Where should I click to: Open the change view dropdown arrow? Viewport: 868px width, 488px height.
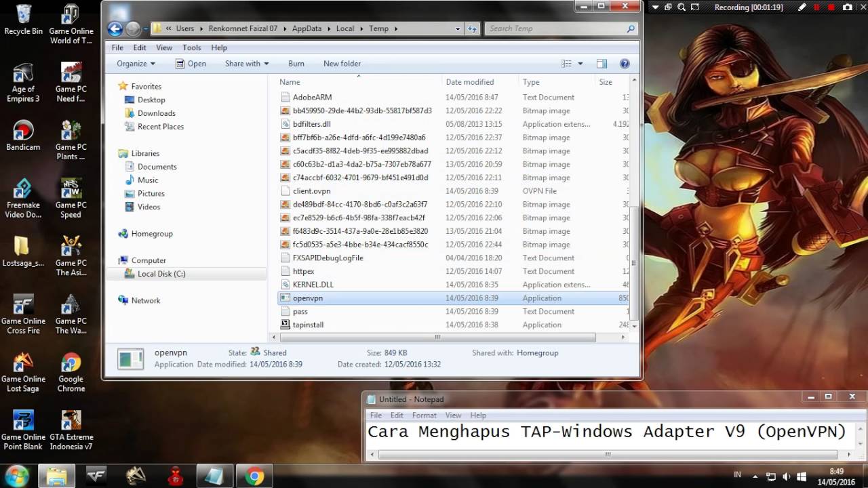[580, 64]
